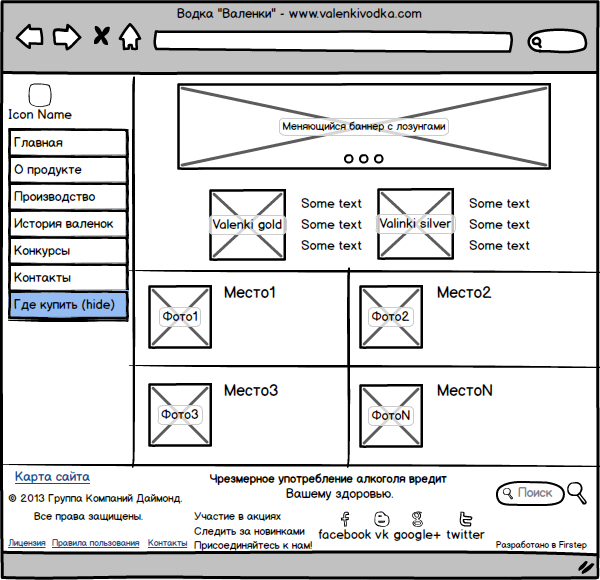
Task: Click the Фото1 image placeholder
Action: pos(180,317)
